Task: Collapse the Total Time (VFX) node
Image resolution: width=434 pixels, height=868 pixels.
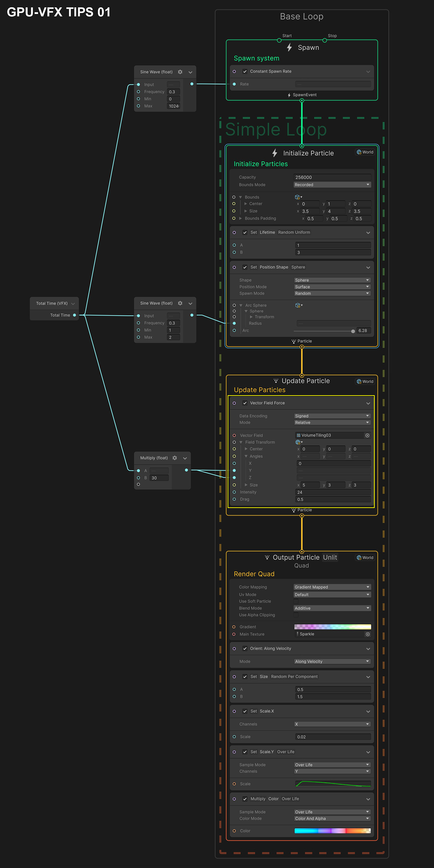Action: [x=73, y=304]
